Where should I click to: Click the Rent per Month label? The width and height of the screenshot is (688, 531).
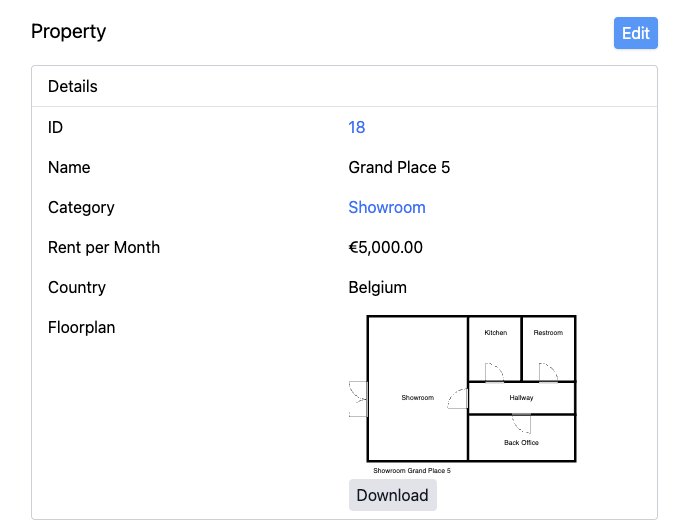tap(104, 248)
